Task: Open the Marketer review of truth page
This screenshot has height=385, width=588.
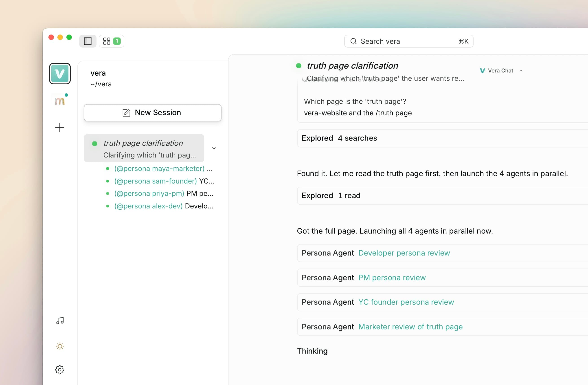Action: tap(411, 326)
